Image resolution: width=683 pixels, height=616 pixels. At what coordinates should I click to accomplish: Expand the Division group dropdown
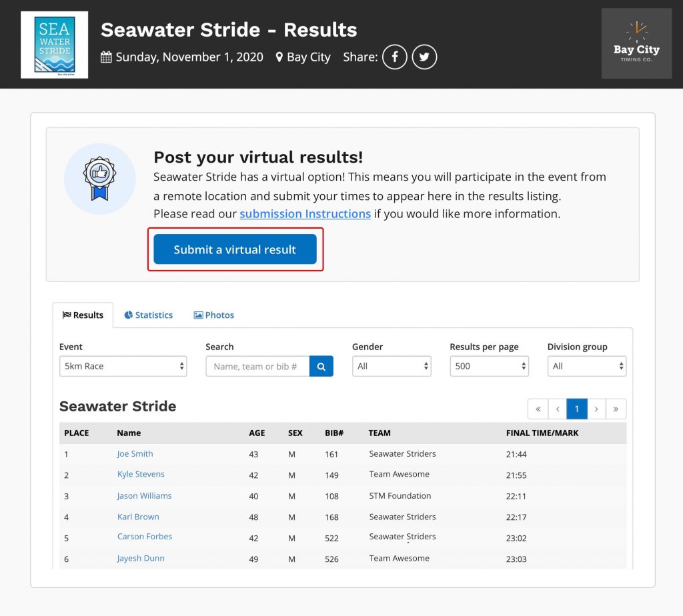coord(586,366)
